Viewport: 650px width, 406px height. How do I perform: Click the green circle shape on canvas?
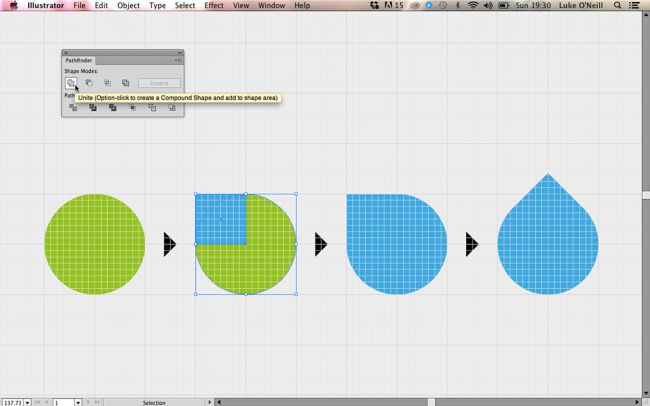(x=94, y=244)
